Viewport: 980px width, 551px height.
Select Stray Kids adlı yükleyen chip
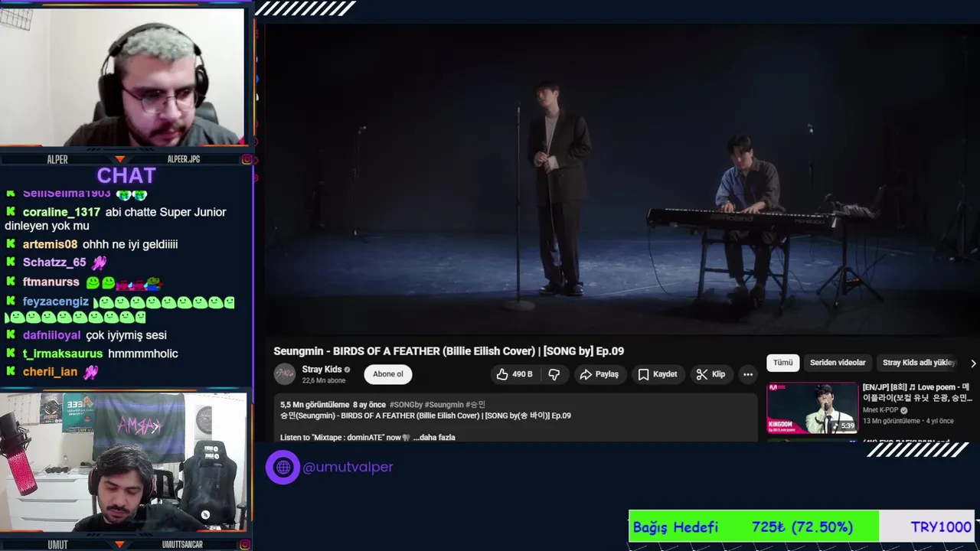pos(919,363)
